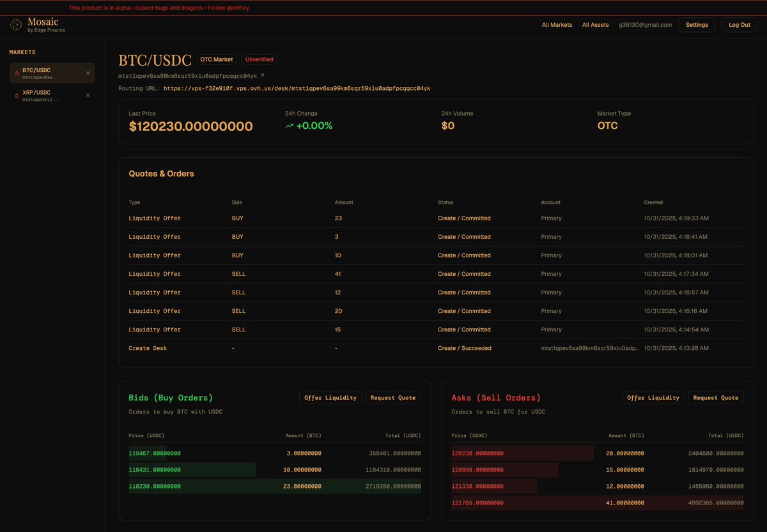
Task: Click the +0.00% change value
Action: [314, 126]
